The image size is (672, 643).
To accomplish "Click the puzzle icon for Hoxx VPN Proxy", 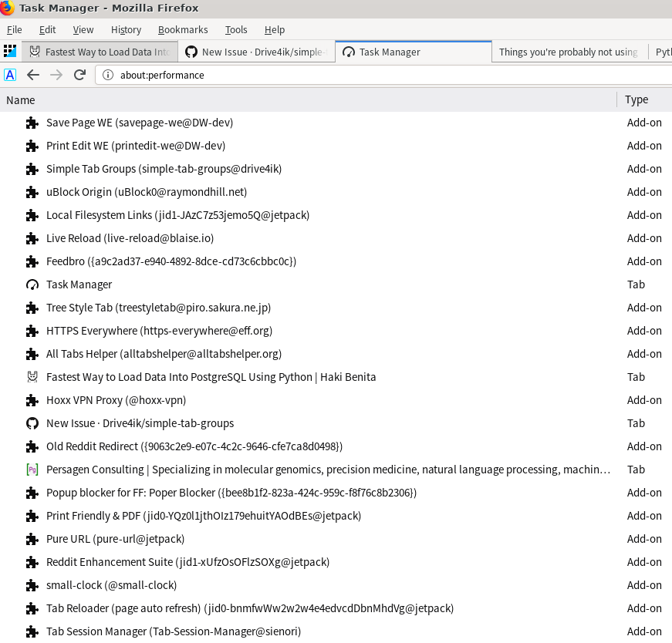I will point(32,401).
